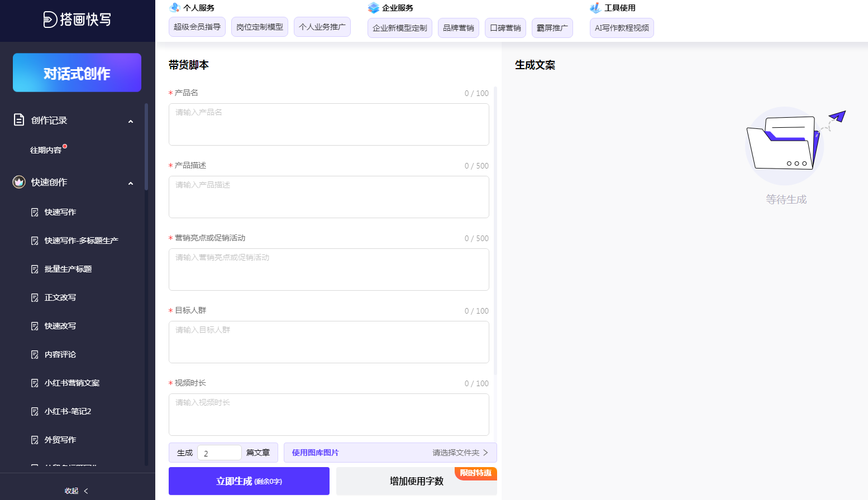The image size is (868, 500).
Task: Click 增加使用字数 to buy words
Action: coord(416,480)
